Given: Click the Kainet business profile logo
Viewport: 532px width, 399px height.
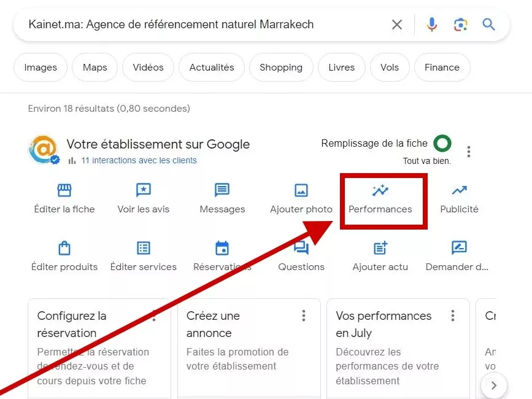Looking at the screenshot, I should point(44,150).
